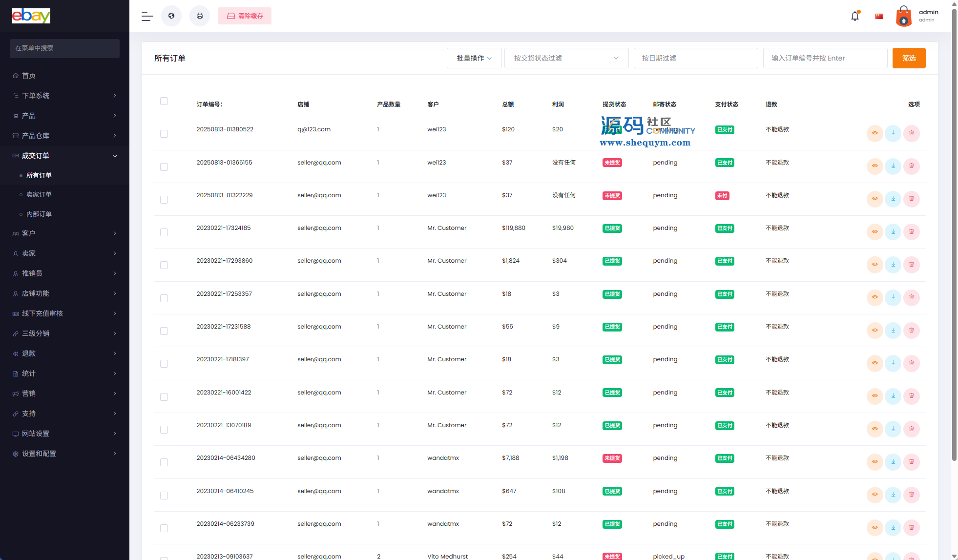Open 卖家订单 submenu item

click(x=39, y=194)
